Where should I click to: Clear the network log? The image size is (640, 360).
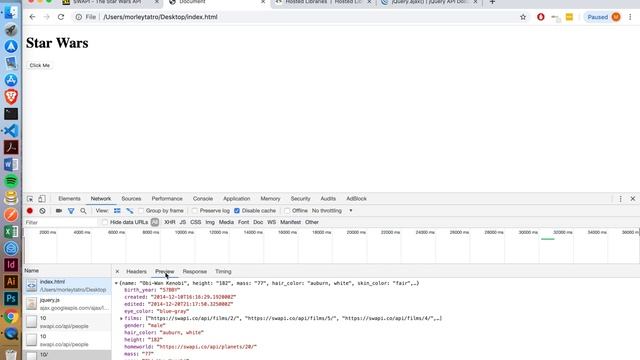tap(42, 211)
